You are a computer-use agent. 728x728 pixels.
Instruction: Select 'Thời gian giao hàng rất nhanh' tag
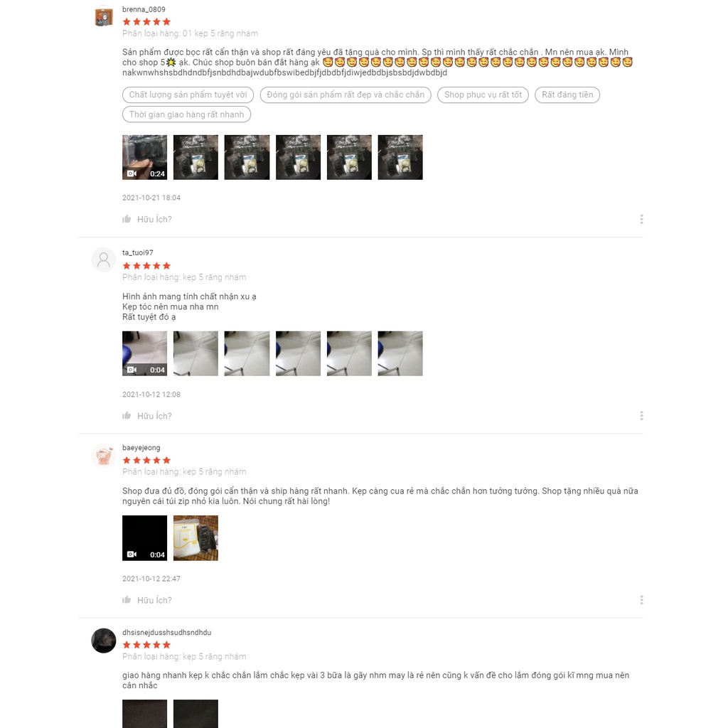187,114
